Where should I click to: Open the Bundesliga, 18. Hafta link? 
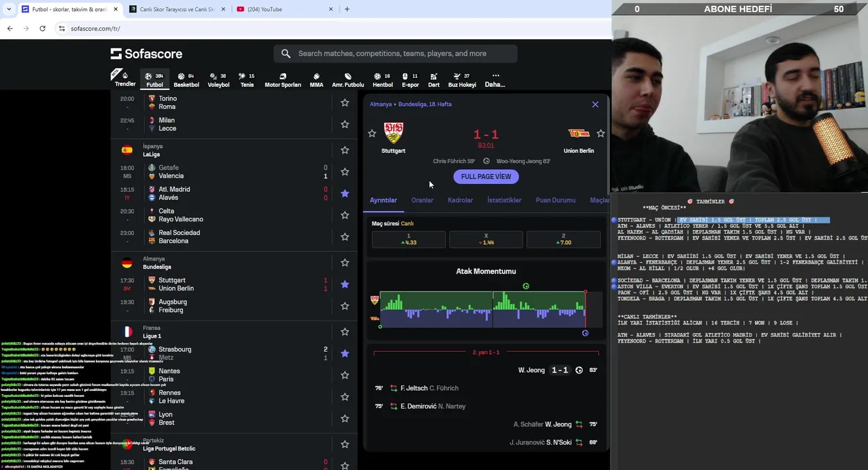tap(425, 104)
